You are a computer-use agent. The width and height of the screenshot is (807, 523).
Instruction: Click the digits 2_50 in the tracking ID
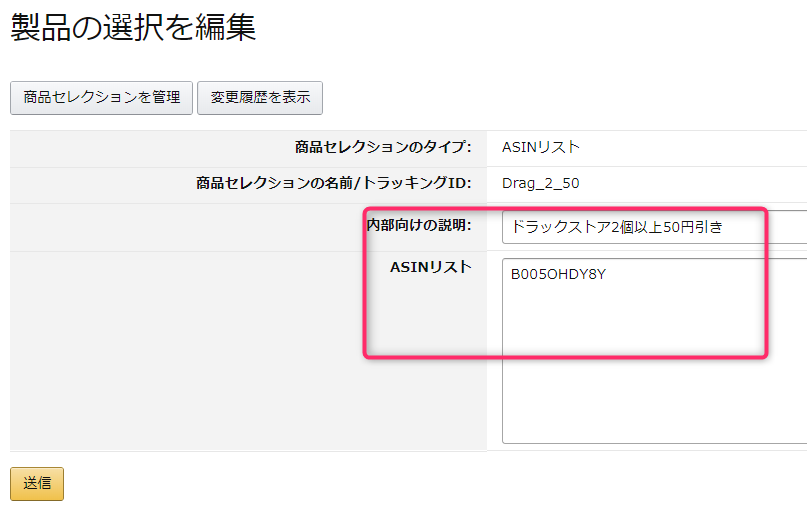[561, 183]
